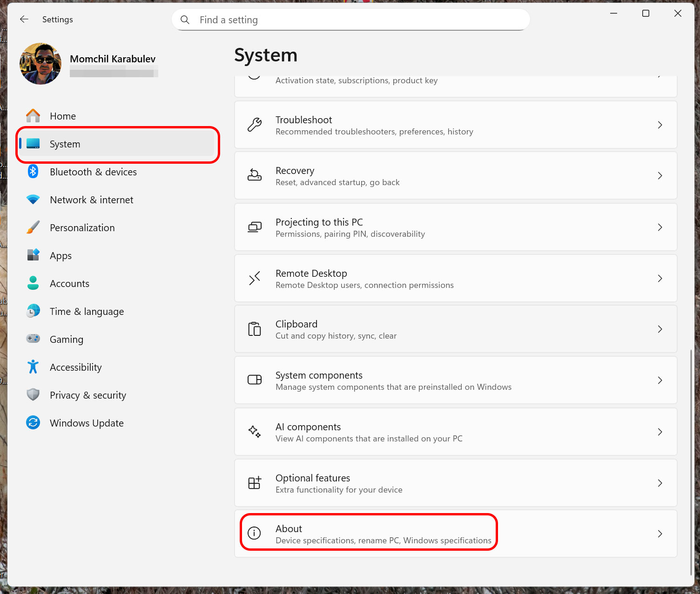Click the vertical scrollbar of System list
The height and width of the screenshot is (594, 700).
click(x=691, y=461)
